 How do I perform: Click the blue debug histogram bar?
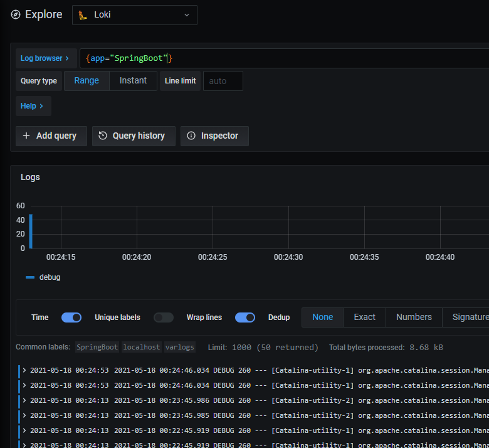[x=31, y=231]
